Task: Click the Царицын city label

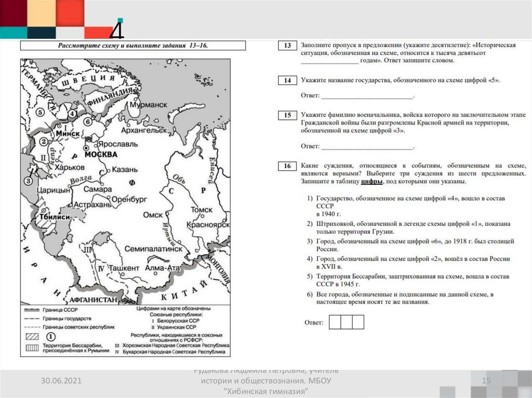Action: click(53, 190)
